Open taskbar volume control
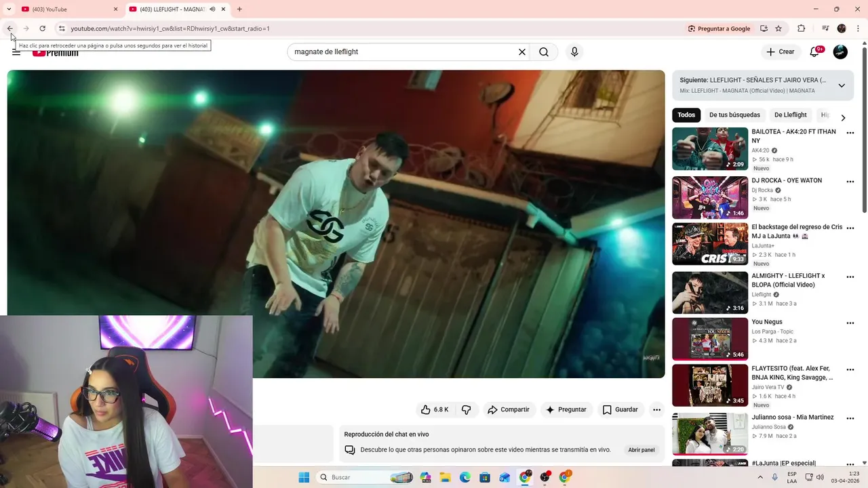Viewport: 868px width, 488px height. (x=821, y=477)
